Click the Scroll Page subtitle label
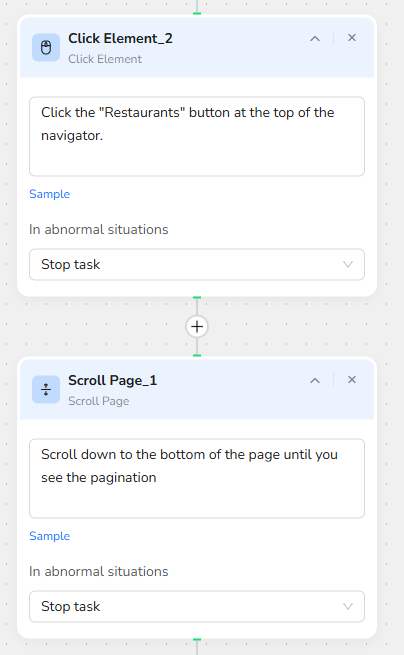This screenshot has height=655, width=404. pos(99,401)
